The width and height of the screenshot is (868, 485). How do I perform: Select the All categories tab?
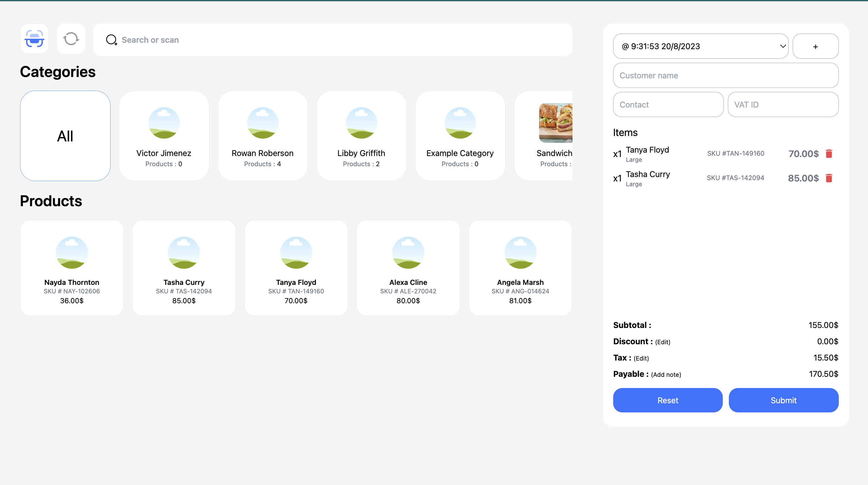point(65,136)
